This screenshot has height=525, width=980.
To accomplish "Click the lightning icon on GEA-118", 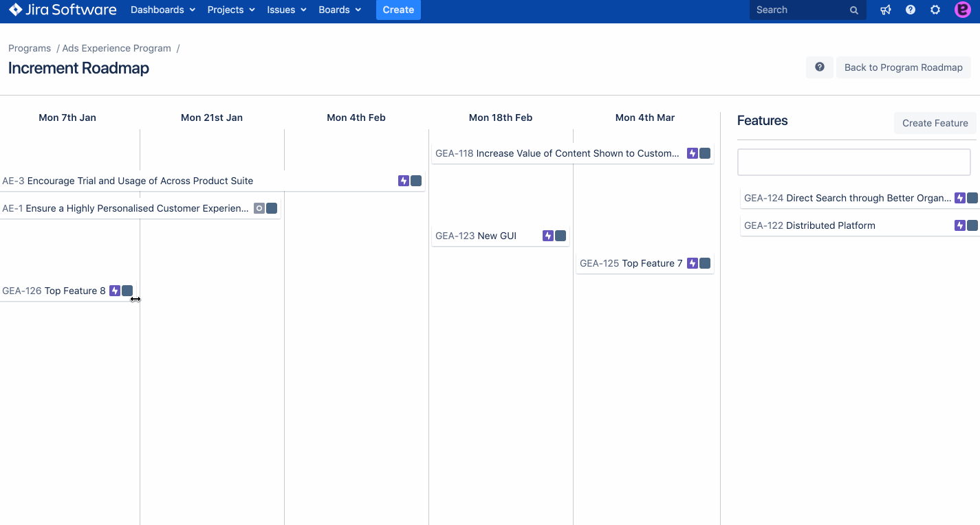I will click(693, 153).
